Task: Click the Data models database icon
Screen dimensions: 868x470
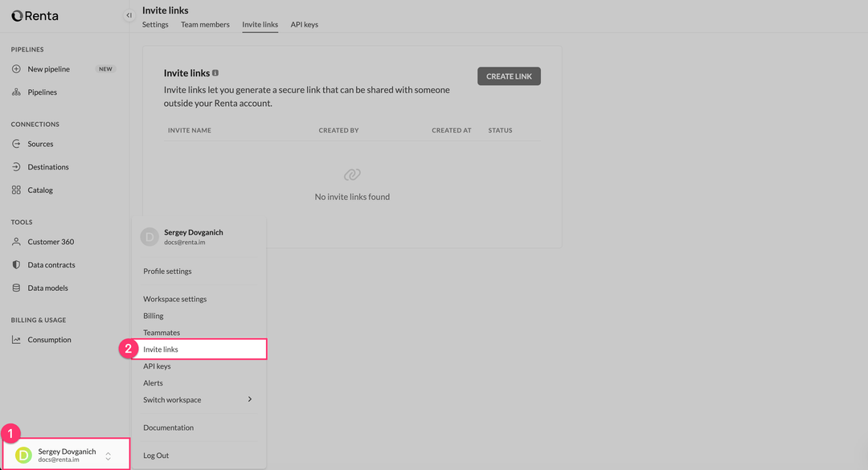Action: [16, 288]
